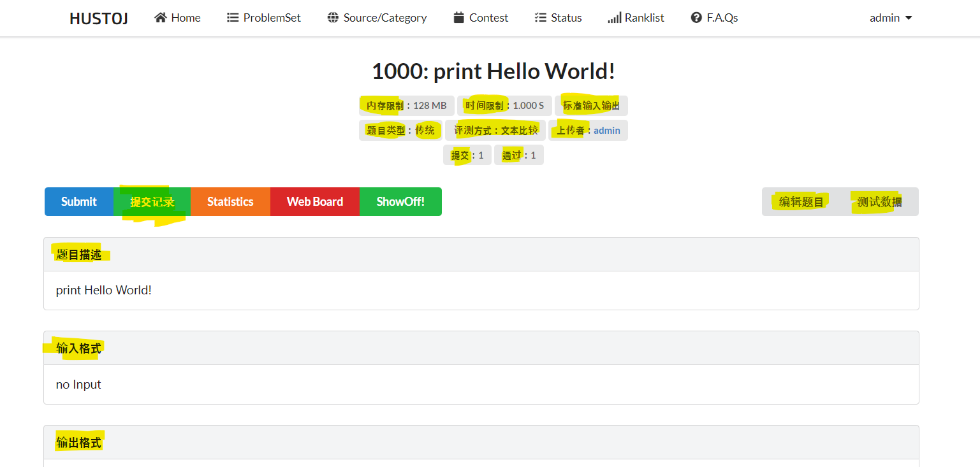Viewport: 980px width, 467px height.
Task: Open ProblemSet via its list icon
Action: [232, 17]
